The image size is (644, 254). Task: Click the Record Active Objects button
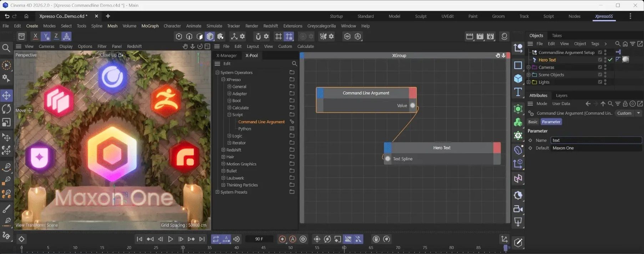(x=282, y=239)
